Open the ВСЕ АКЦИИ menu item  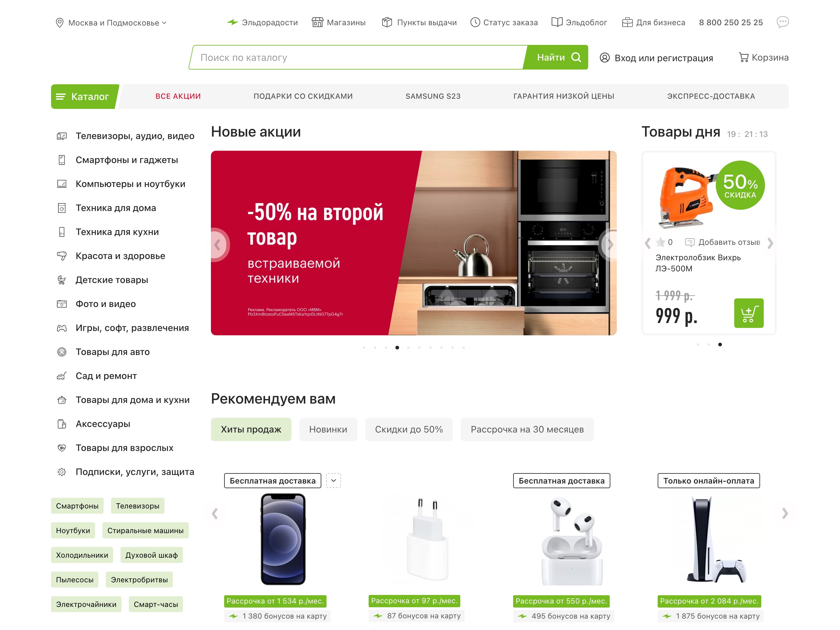coord(178,97)
